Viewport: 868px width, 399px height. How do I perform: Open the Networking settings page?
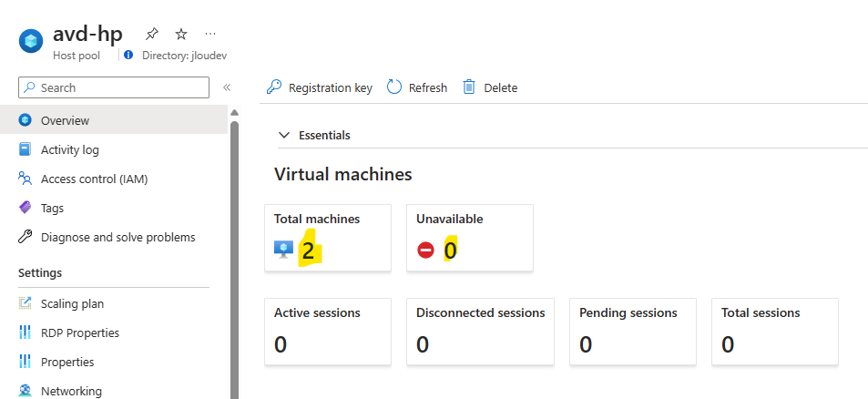click(114, 391)
